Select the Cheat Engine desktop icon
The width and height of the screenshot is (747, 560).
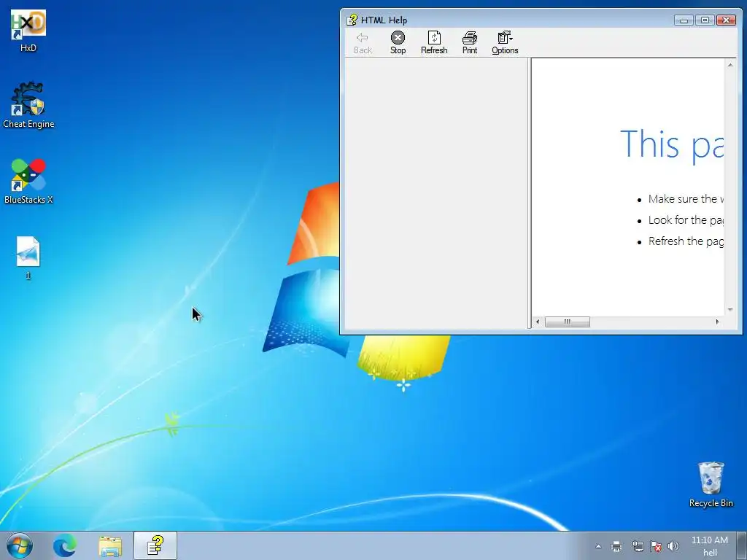(28, 105)
